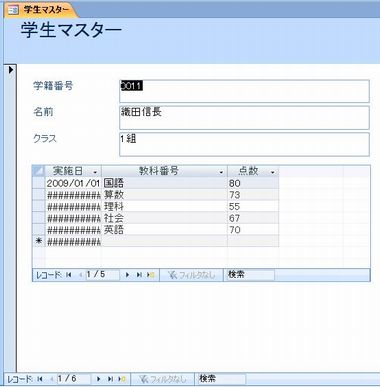
Task: Click row selector for the 社会 row
Action: tap(39, 218)
